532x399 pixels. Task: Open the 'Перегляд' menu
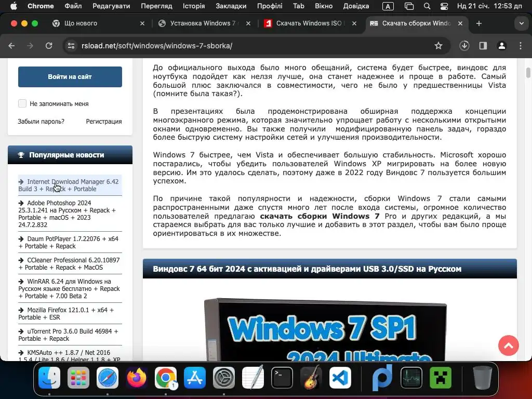(x=156, y=6)
